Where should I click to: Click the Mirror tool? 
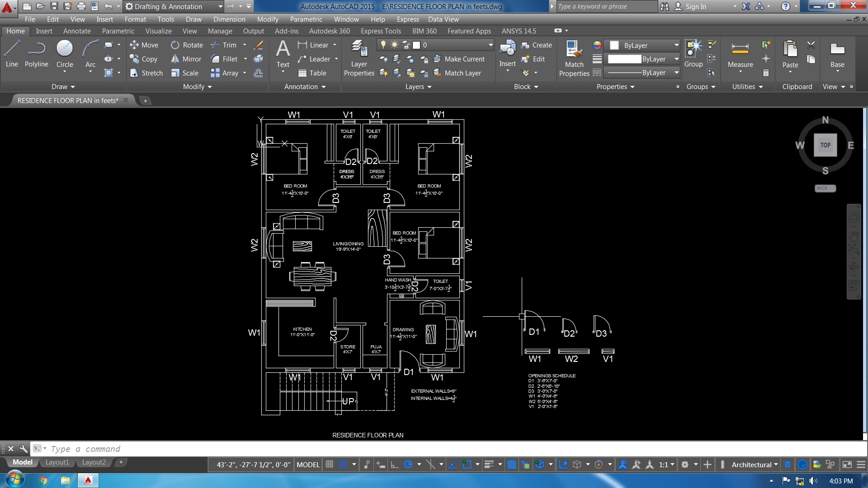186,59
